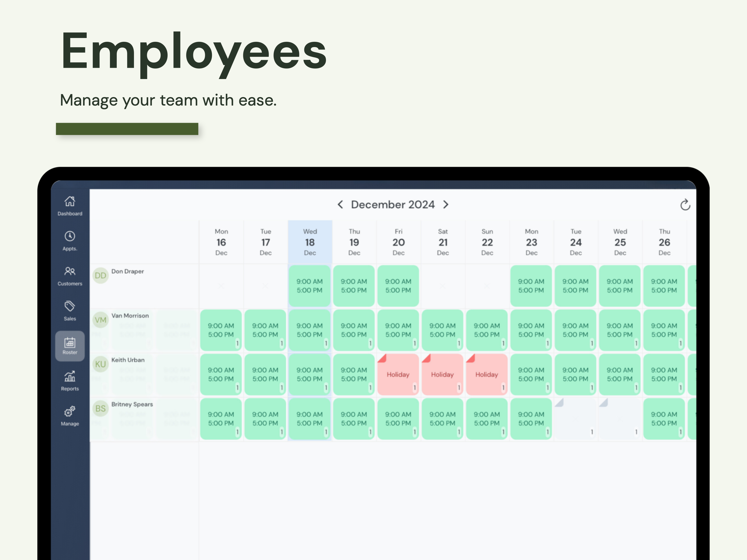Viewport: 747px width, 560px height.
Task: Open Don Draper's shift on Wed 18
Action: [x=309, y=286]
